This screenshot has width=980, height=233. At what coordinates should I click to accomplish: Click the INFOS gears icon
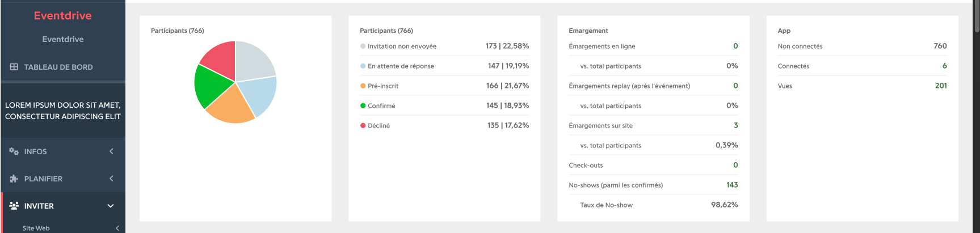[14, 151]
